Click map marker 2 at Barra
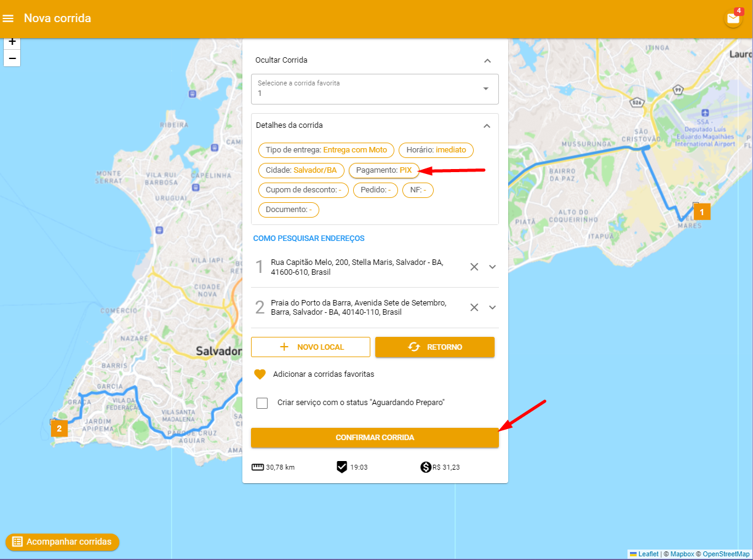The height and width of the screenshot is (560, 753). 59,428
